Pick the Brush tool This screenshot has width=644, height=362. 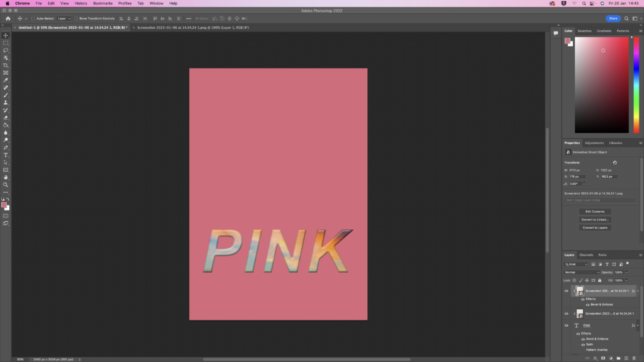tap(6, 95)
